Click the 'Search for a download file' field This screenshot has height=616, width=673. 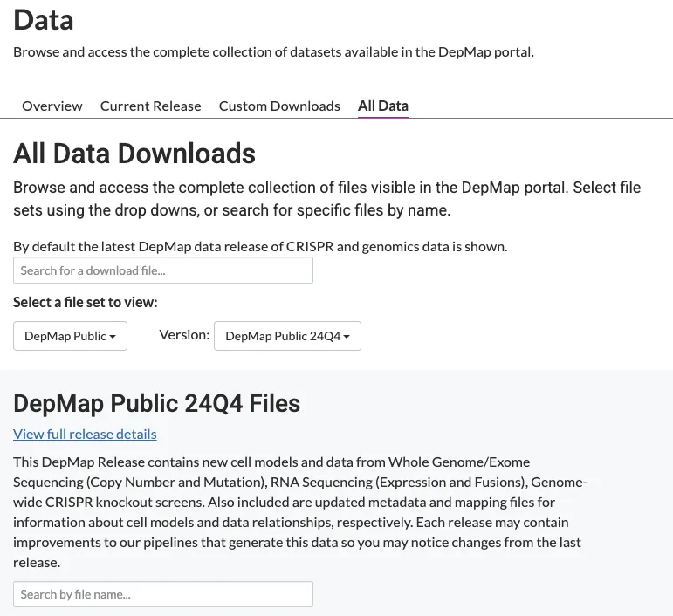pyautogui.click(x=163, y=270)
